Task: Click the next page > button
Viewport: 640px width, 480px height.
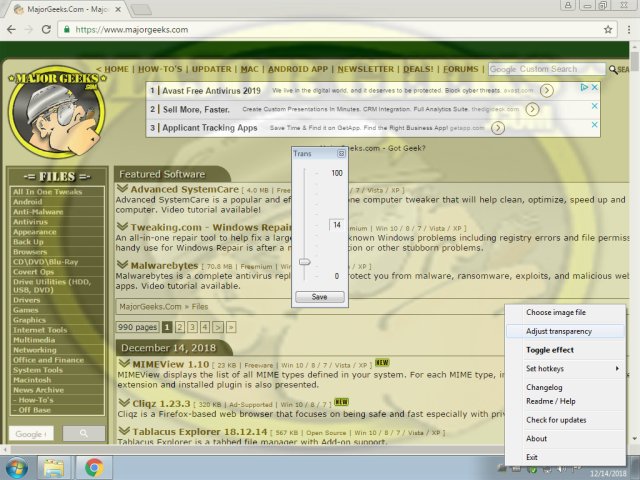Action: click(x=218, y=327)
